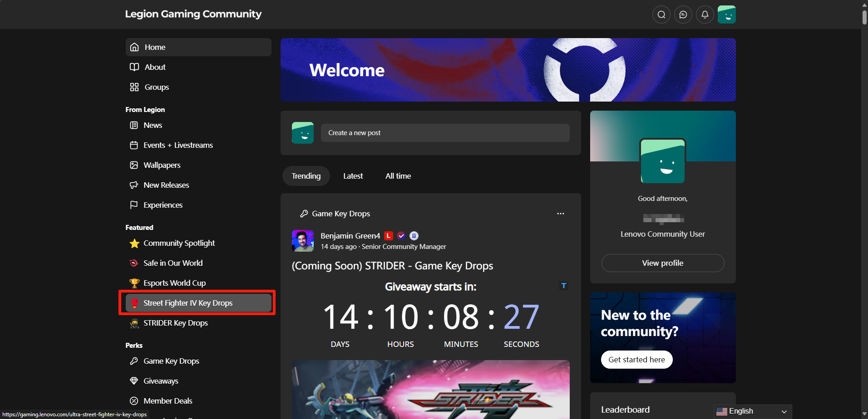Screen dimensions: 868x419
Task: Switch to the All time tab
Action: tap(398, 176)
